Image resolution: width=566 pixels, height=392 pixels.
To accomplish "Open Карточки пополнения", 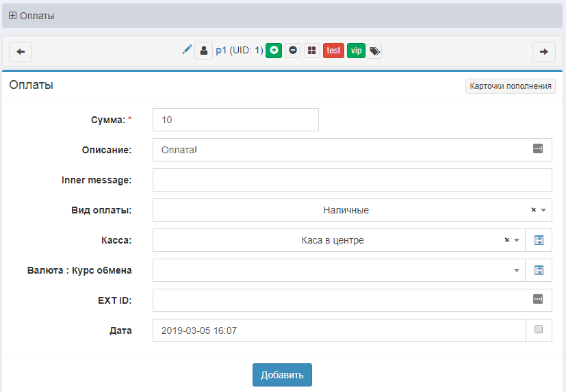I will tap(510, 86).
